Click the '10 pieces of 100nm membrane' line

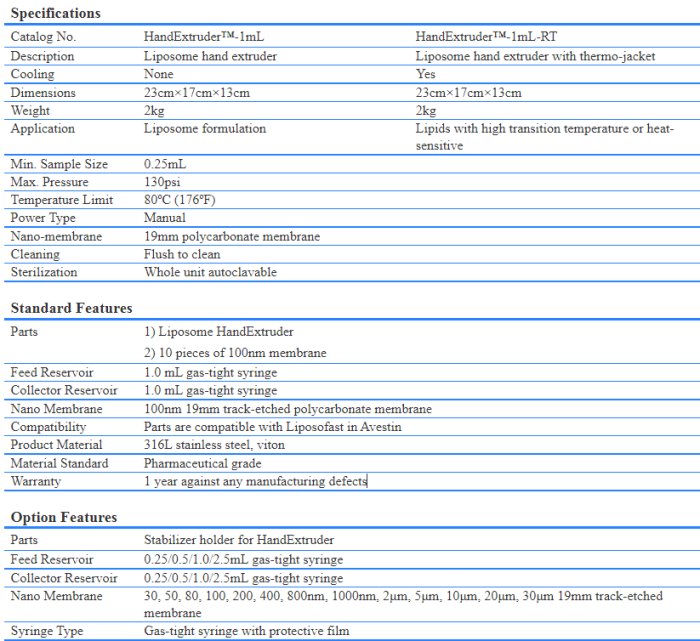(x=235, y=353)
